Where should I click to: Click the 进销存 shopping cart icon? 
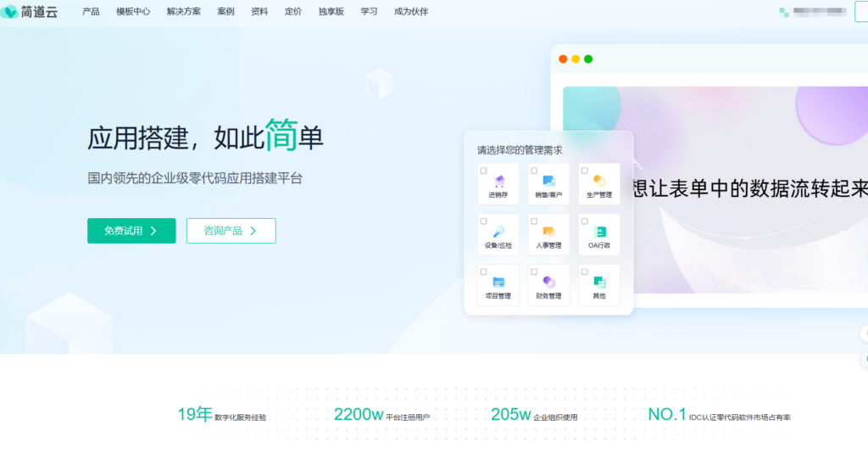click(x=498, y=181)
